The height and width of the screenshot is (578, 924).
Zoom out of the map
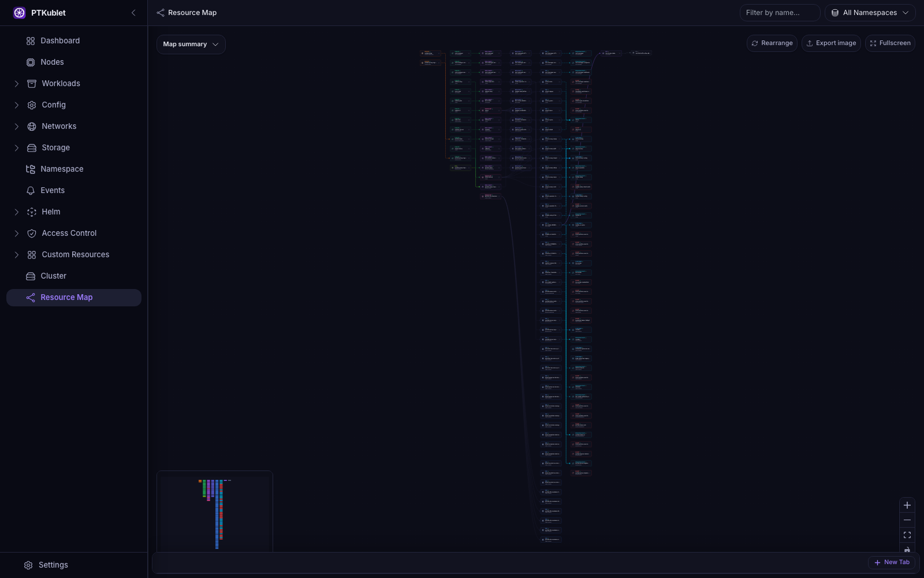pos(907,520)
